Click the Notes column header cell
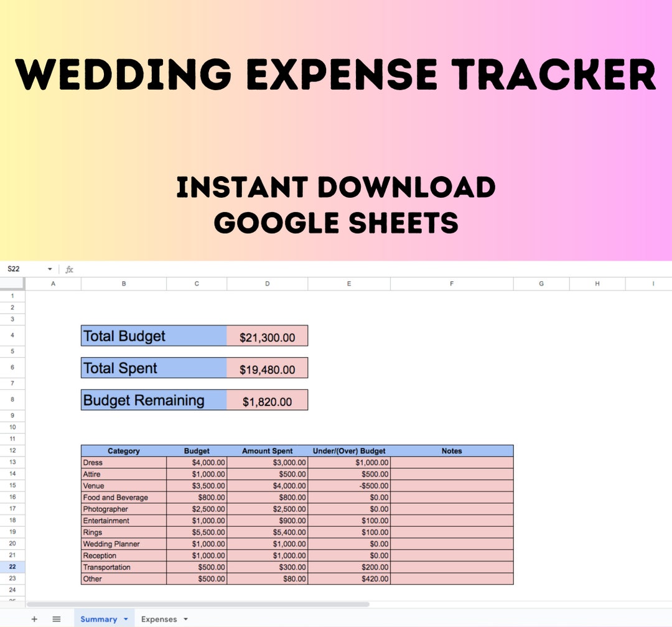The width and height of the screenshot is (672, 627). click(x=452, y=451)
